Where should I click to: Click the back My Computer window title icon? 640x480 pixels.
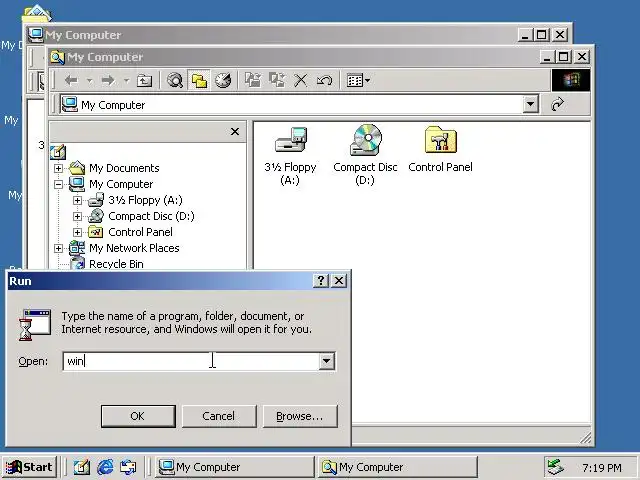click(x=36, y=35)
